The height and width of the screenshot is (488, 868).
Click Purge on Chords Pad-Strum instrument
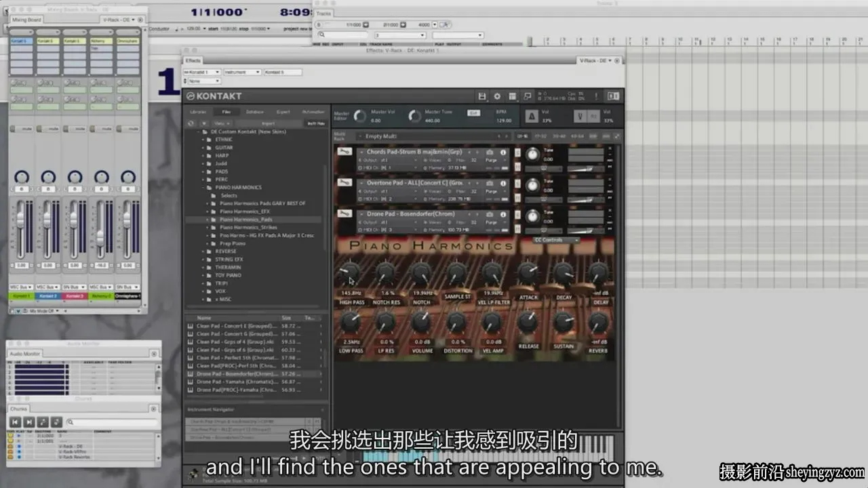[491, 160]
